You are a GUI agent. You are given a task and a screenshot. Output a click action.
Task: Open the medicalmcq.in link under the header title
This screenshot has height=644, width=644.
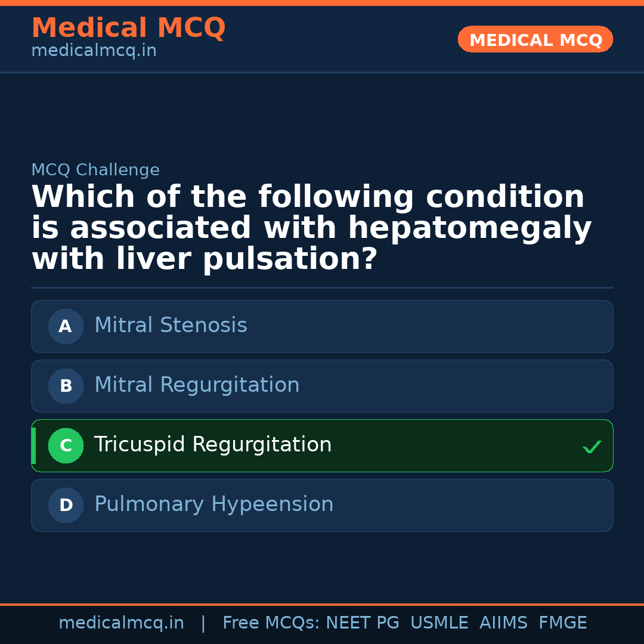94,51
